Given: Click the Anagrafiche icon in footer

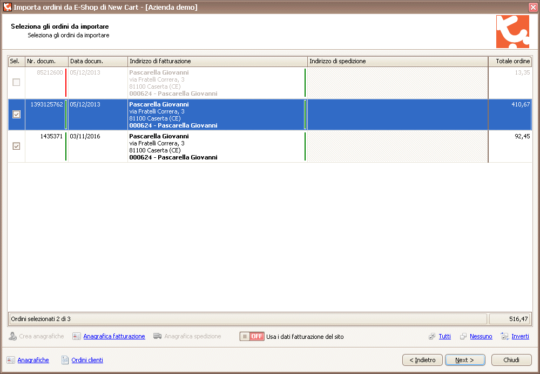Looking at the screenshot, I should (x=11, y=360).
